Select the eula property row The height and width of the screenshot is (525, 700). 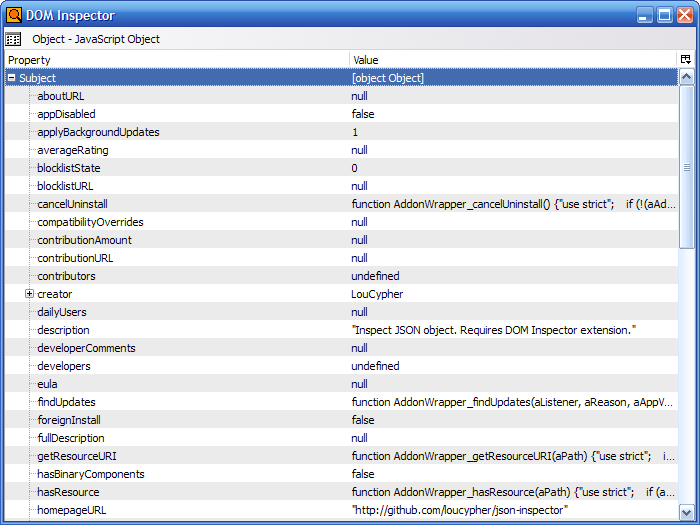[x=342, y=384]
